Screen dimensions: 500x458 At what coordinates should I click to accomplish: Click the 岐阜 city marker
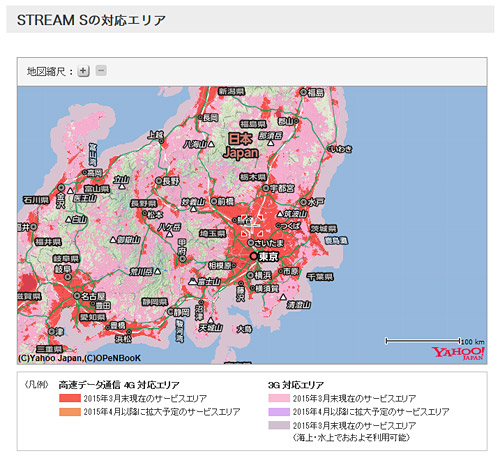tap(68, 277)
